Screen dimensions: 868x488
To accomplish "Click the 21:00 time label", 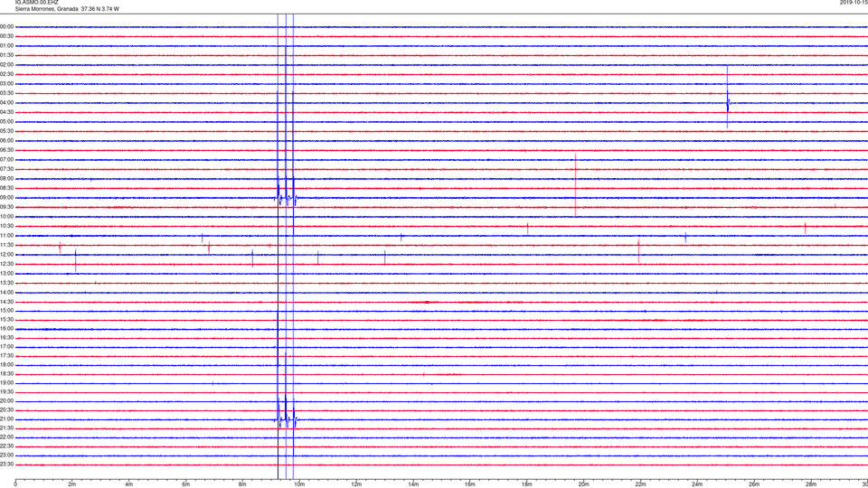I will (x=6, y=419).
